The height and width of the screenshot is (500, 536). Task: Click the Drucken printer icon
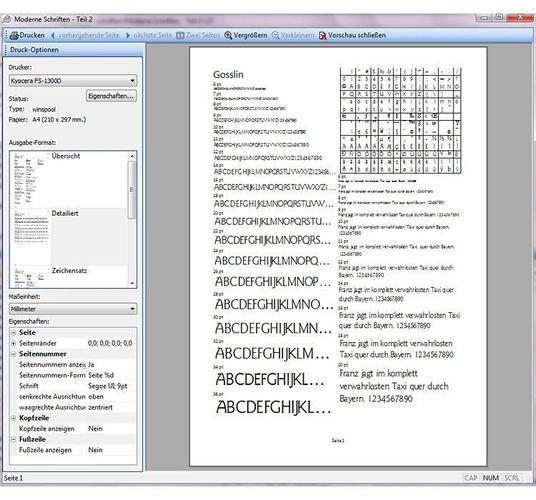[14, 35]
